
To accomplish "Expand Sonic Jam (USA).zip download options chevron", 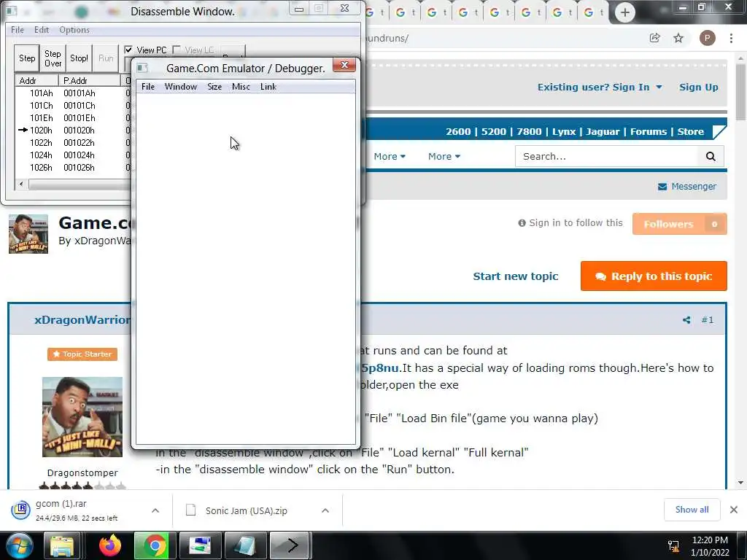I will pyautogui.click(x=325, y=510).
